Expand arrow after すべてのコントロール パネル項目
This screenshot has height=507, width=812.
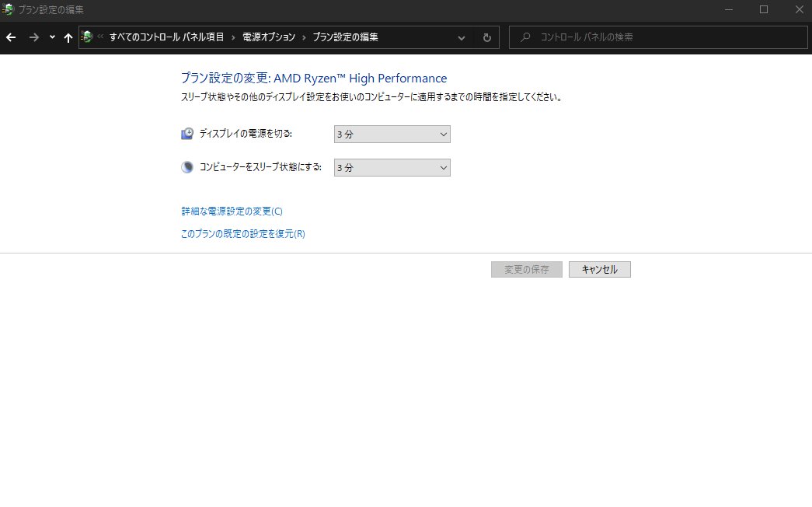tap(233, 37)
